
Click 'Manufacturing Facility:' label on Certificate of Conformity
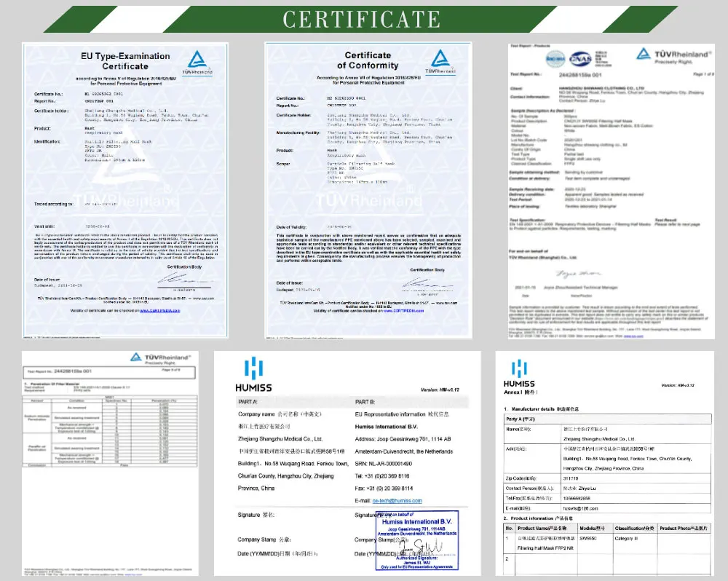pyautogui.click(x=298, y=133)
